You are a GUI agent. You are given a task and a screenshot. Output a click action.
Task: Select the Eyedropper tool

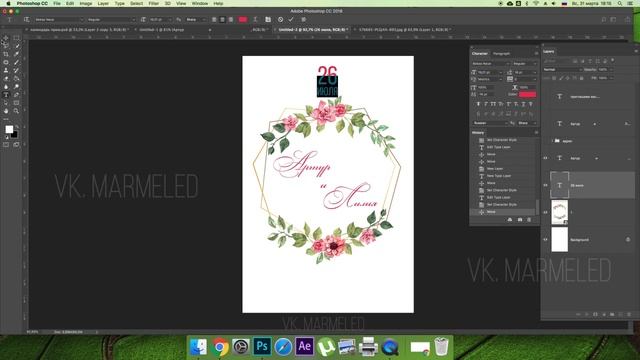pyautogui.click(x=16, y=54)
